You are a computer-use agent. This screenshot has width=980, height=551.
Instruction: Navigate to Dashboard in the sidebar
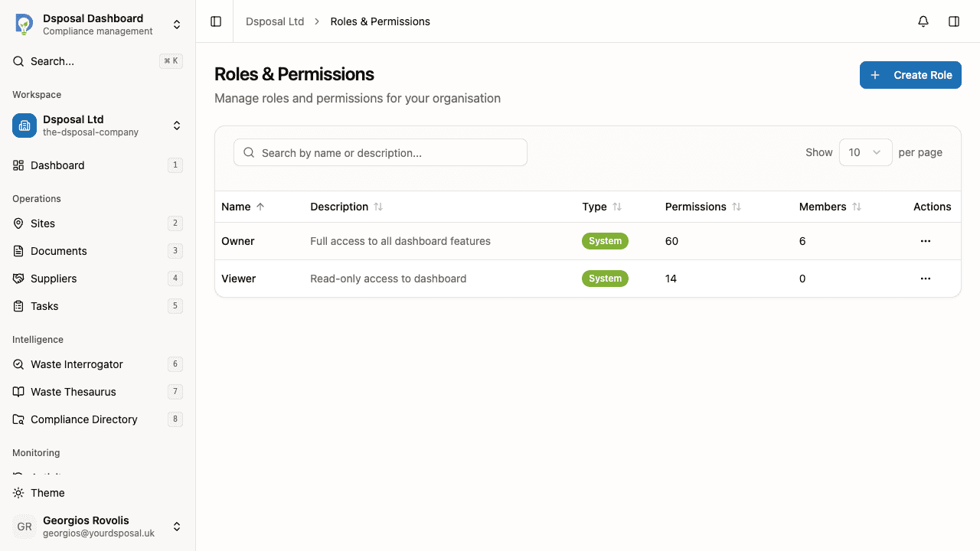coord(57,165)
